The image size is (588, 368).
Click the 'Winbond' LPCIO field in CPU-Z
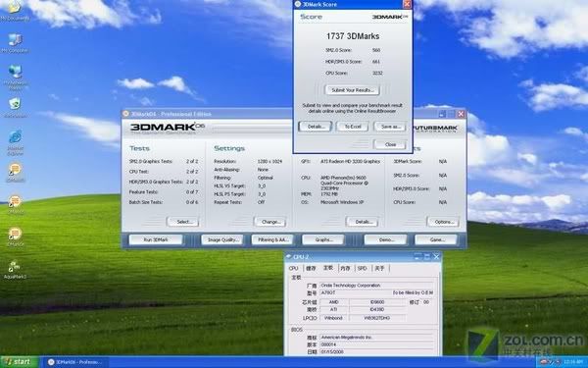pos(333,318)
